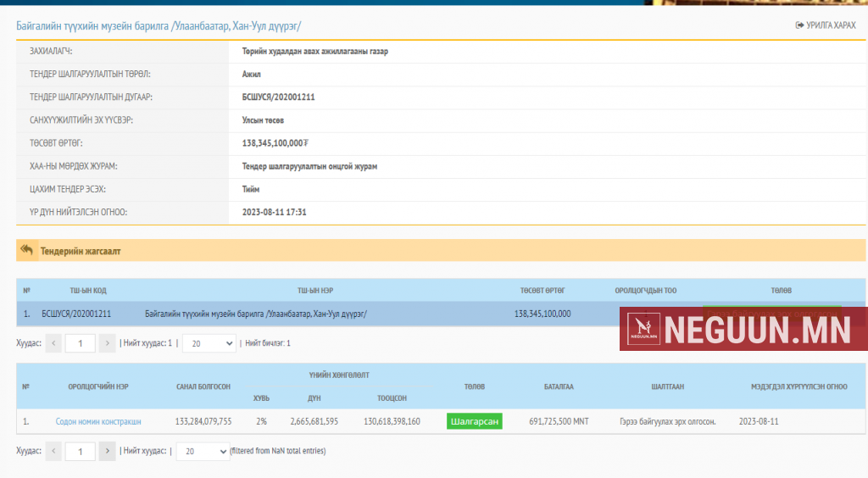Sort by БАТАЛГАА column header
The image size is (868, 478).
[559, 386]
